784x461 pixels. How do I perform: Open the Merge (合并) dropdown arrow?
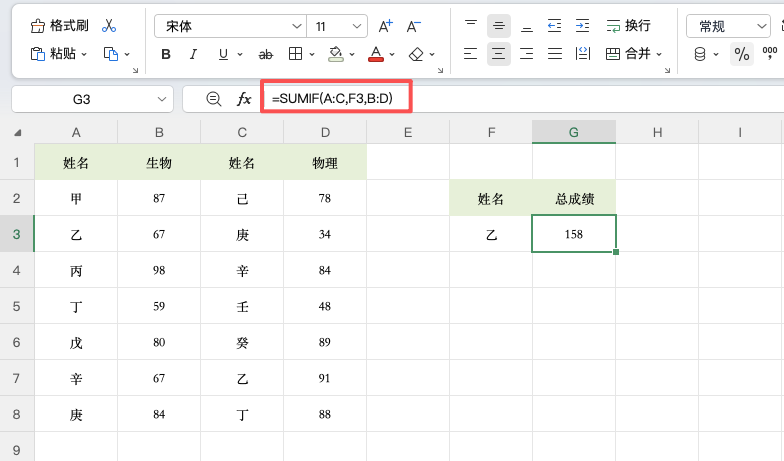click(x=659, y=54)
